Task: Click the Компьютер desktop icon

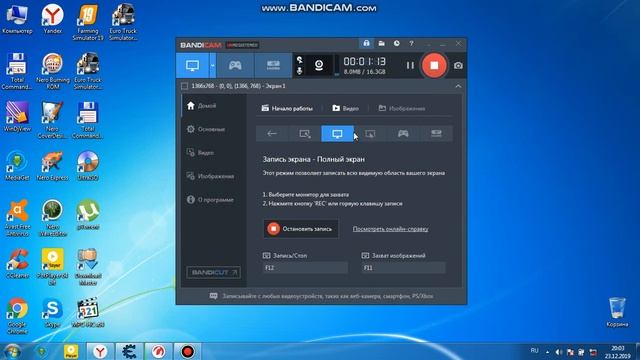Action: pos(17,19)
